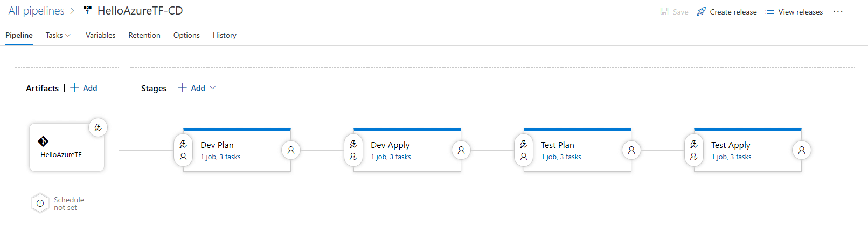Screen dimensions: 868x237
Task: Open the History tab
Action: point(225,35)
